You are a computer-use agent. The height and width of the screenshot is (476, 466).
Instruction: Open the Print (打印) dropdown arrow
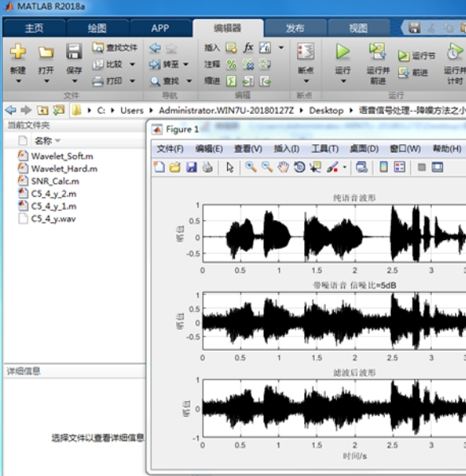(132, 81)
